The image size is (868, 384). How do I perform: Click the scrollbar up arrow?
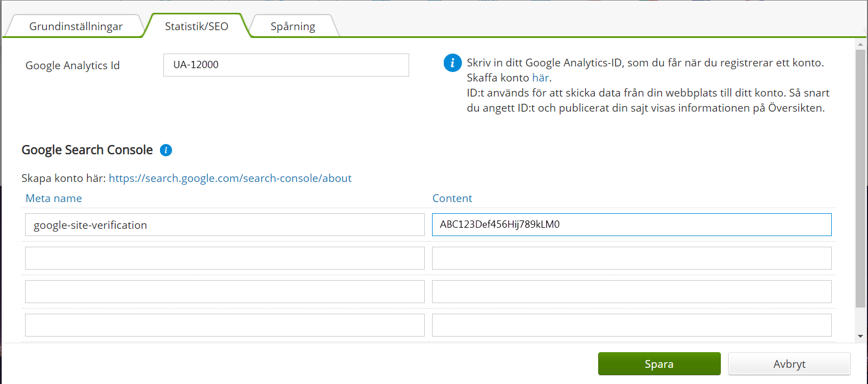click(861, 44)
